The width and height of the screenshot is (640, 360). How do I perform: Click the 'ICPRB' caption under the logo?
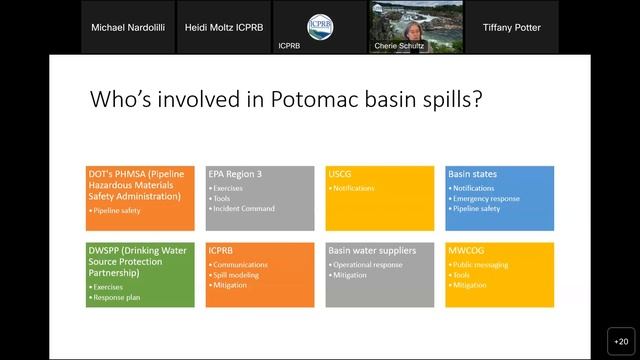click(x=289, y=46)
